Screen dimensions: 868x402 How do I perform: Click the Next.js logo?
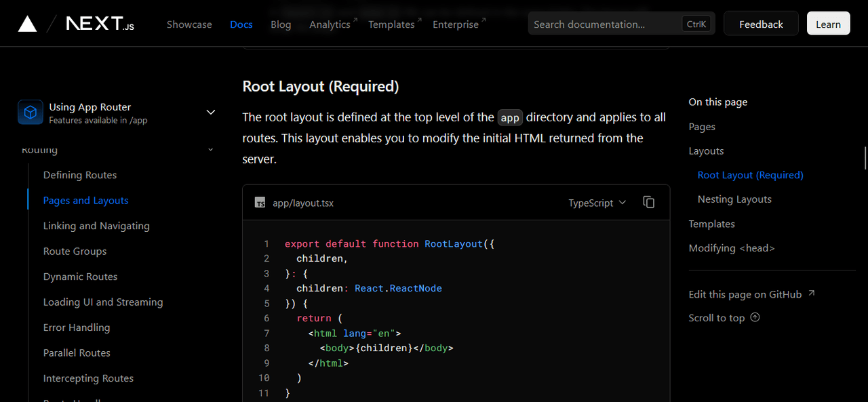point(100,24)
